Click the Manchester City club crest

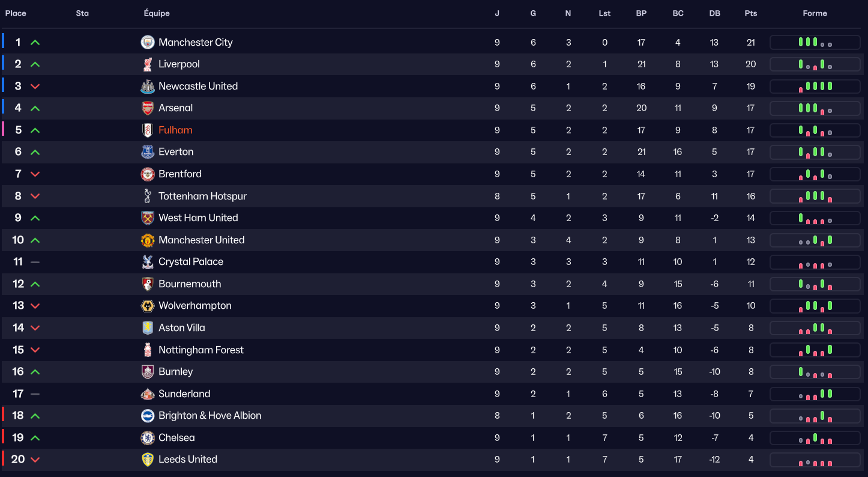(148, 42)
